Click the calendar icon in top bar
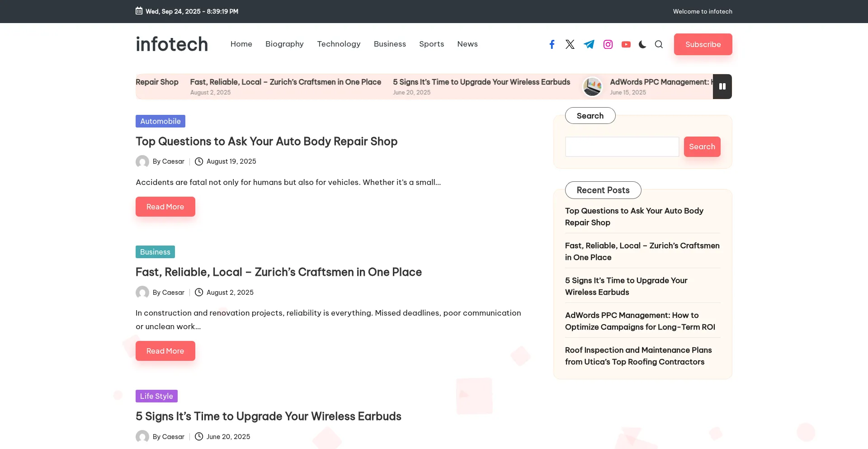868x449 pixels. (139, 11)
